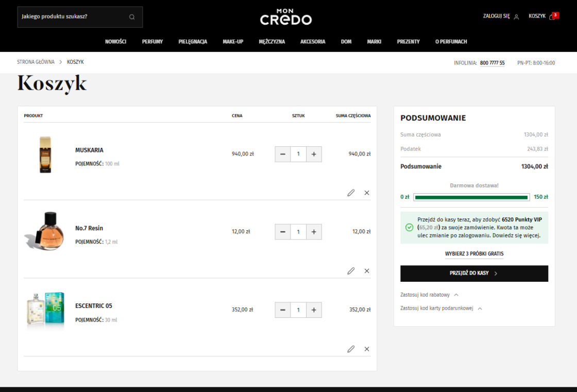Viewport: 577px width, 392px height.
Task: Decrease No.7 Resin quantity with minus
Action: 282,232
